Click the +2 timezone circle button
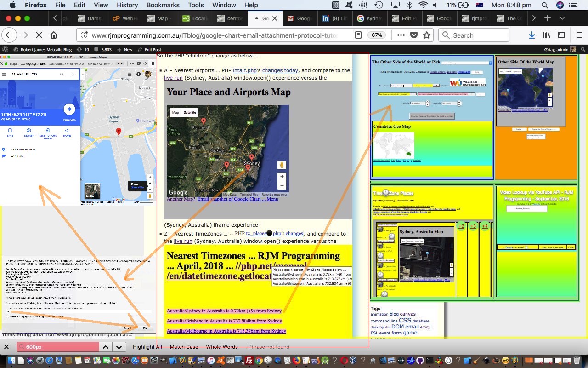588x368 pixels. tap(461, 226)
